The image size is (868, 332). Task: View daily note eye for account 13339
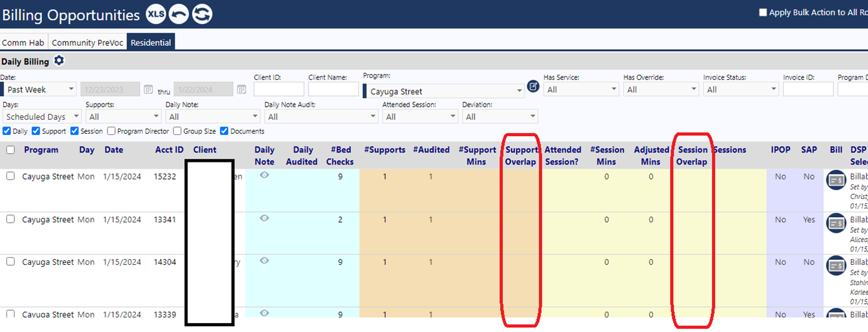click(265, 313)
